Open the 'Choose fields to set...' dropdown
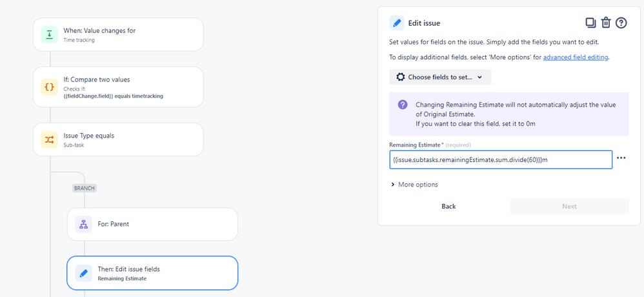This screenshot has width=644, height=297. tap(440, 77)
